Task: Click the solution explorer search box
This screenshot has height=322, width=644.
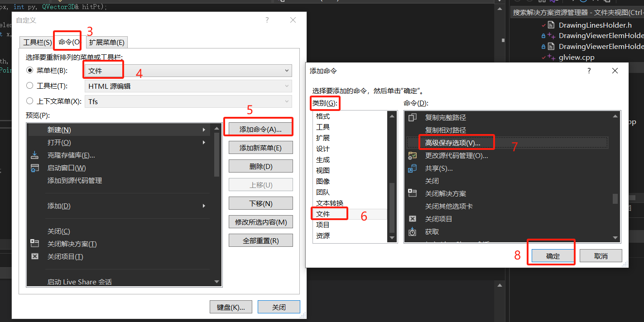Action: pos(577,13)
